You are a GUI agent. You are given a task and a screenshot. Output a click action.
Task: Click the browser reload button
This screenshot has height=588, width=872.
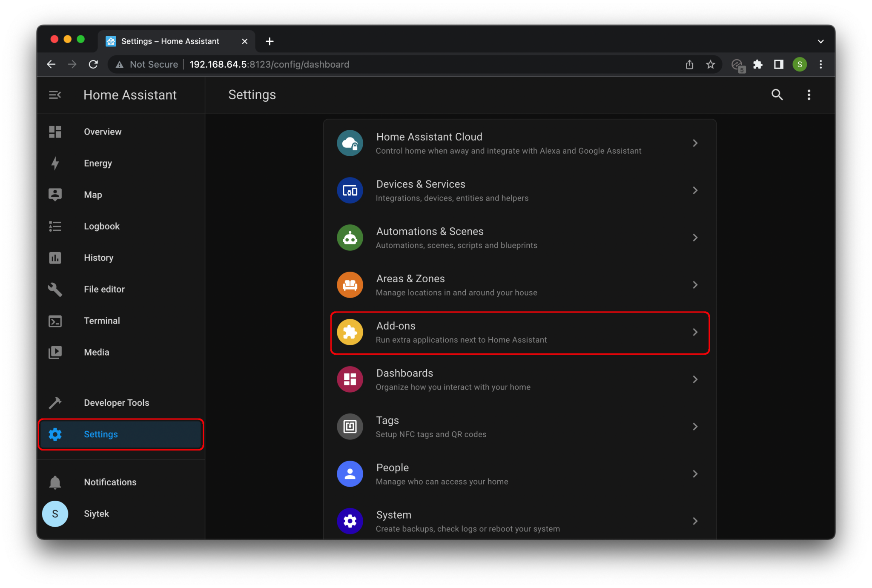coord(94,64)
